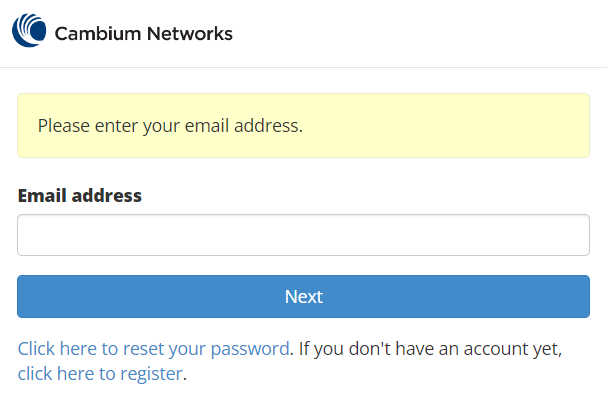Click the circular blue Cambium emblem
Screen dimensions: 607x410
[x=30, y=30]
